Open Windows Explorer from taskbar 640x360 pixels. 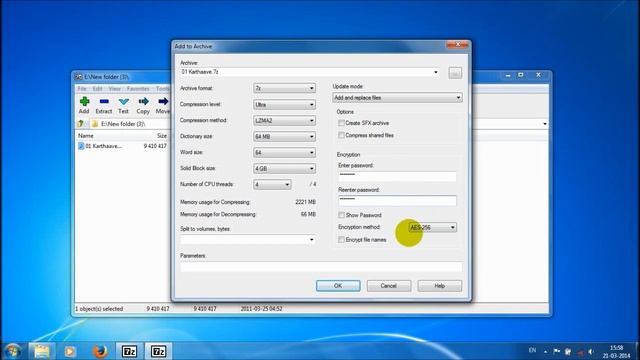[41, 351]
